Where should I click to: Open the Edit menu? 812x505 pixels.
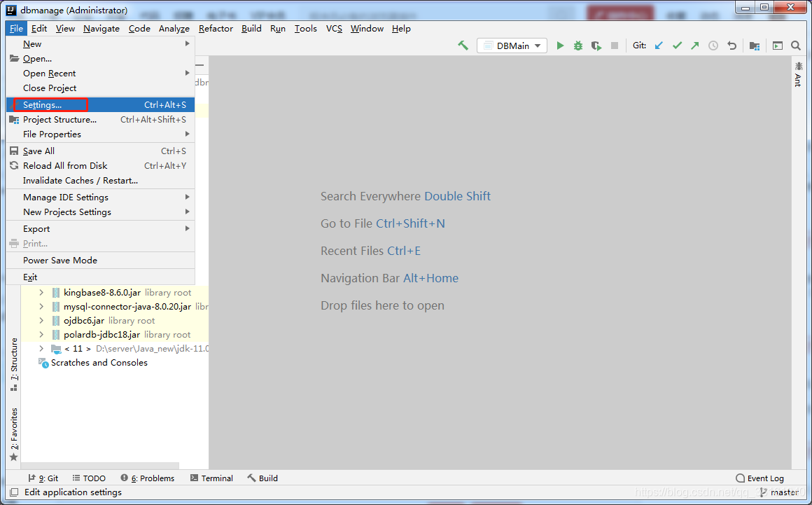coord(38,29)
